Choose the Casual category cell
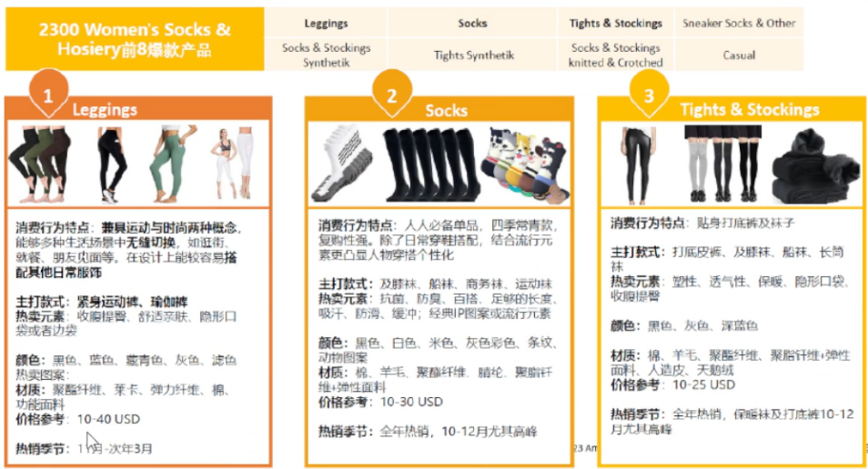 (x=739, y=55)
